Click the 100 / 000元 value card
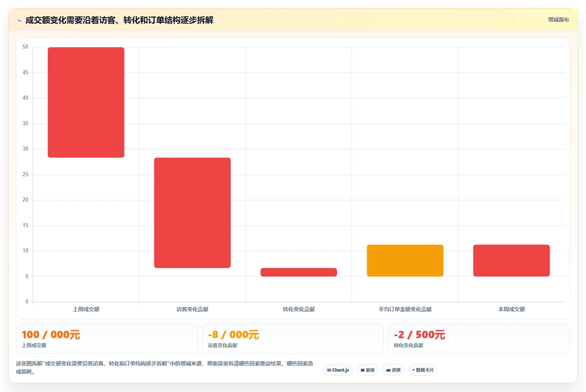The width and height of the screenshot is (586, 392). 107,339
